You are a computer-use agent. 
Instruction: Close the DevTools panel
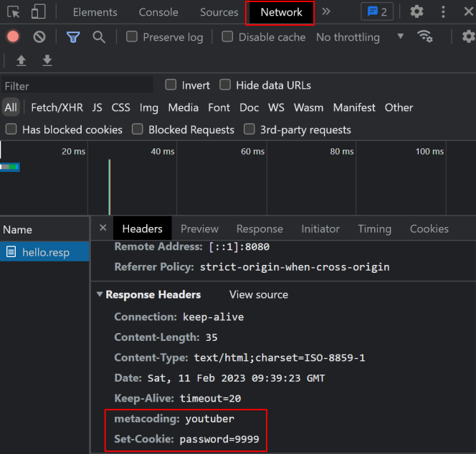click(469, 12)
